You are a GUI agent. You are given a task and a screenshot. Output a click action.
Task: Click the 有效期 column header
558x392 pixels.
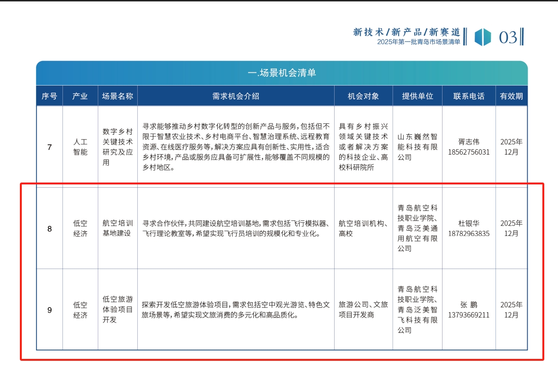511,96
